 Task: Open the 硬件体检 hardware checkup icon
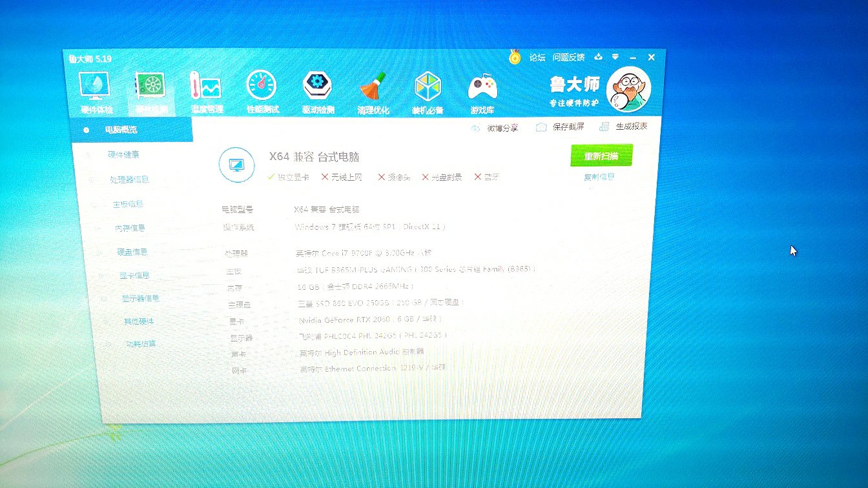click(x=95, y=91)
